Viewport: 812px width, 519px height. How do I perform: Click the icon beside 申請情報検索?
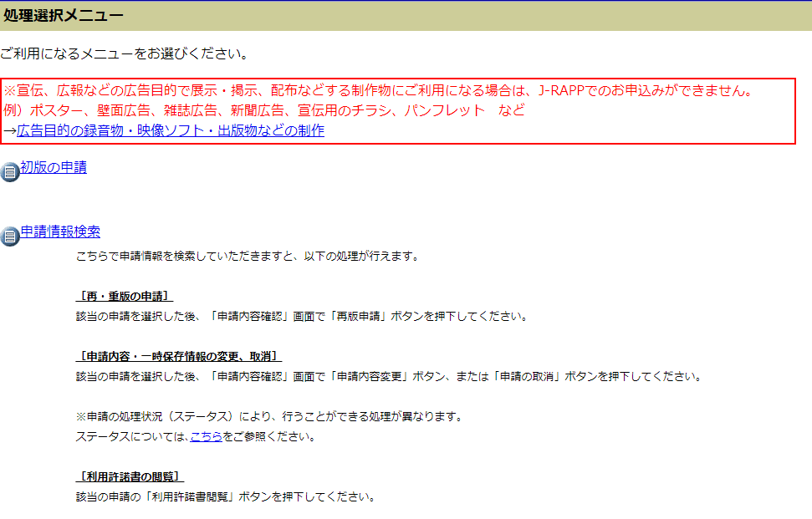point(9,236)
